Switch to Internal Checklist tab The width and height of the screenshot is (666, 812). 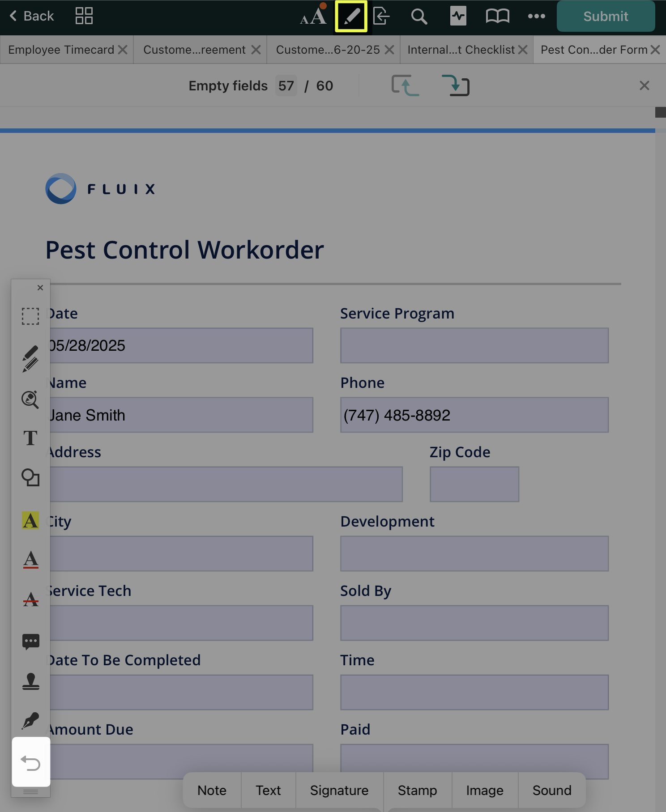coord(461,50)
